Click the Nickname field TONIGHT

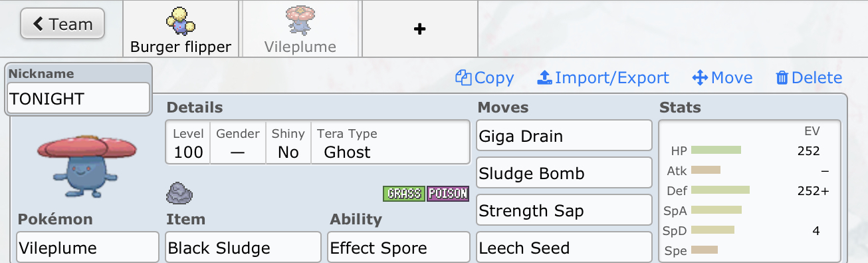coord(78,99)
